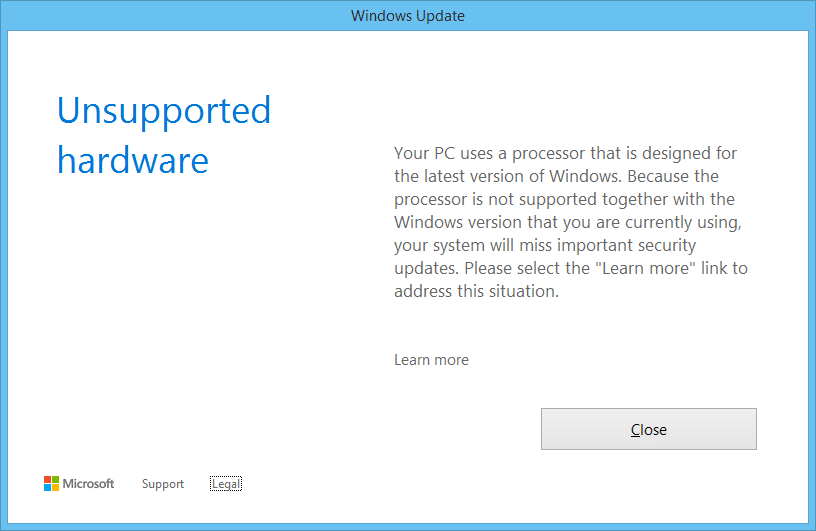
Task: Click the line starting "Your PC uses"
Action: pyautogui.click(x=567, y=153)
